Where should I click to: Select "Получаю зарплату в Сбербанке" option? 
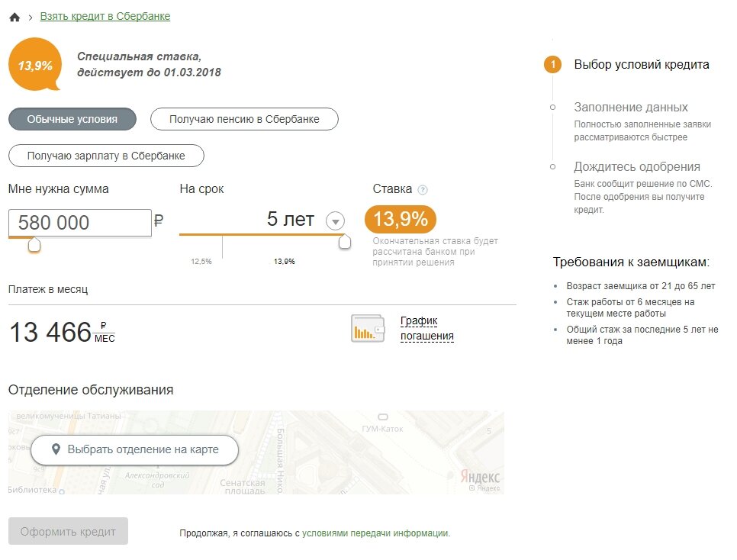point(106,156)
